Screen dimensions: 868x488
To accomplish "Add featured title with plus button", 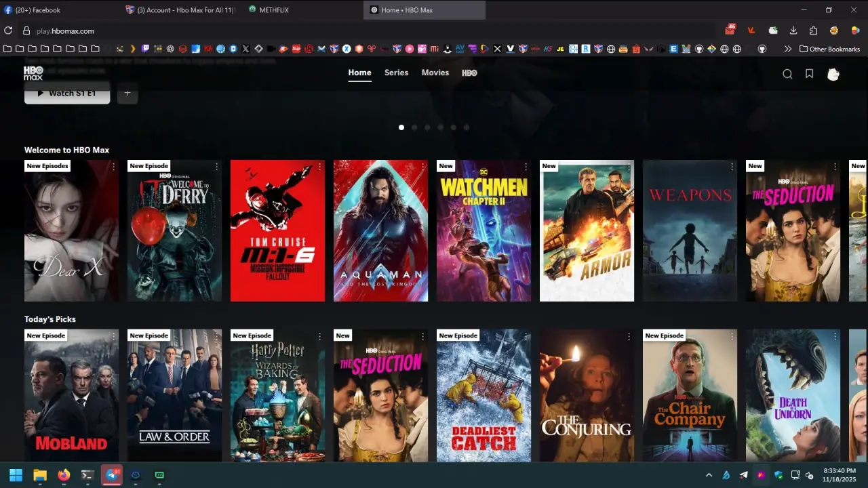I will click(127, 94).
